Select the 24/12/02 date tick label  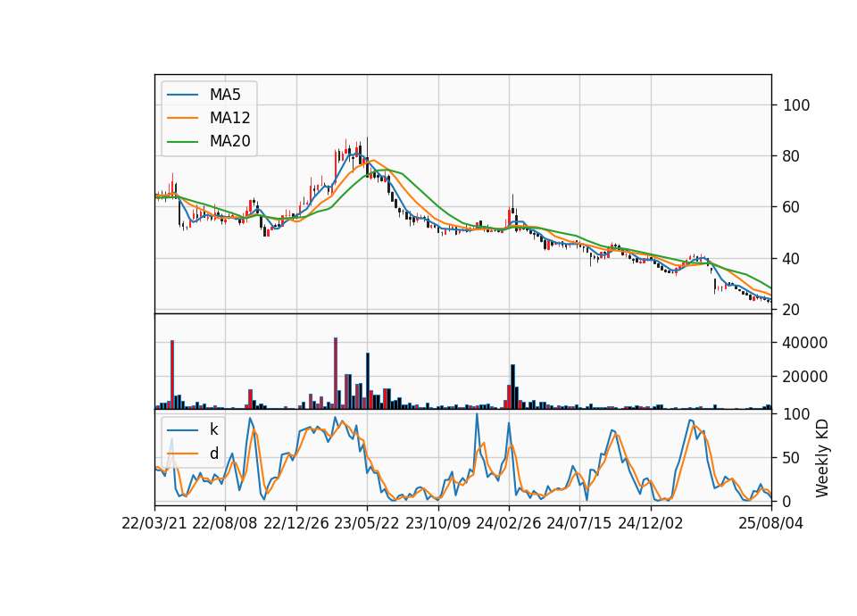point(651,523)
